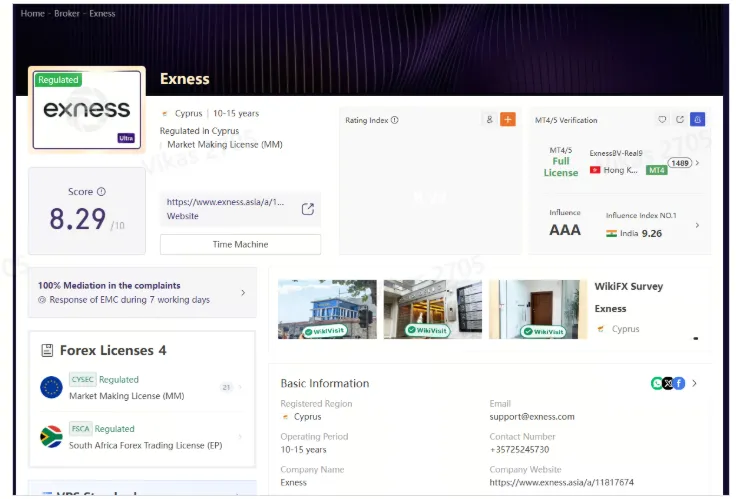Click the India flag icon
The width and height of the screenshot is (736, 499).
[611, 233]
